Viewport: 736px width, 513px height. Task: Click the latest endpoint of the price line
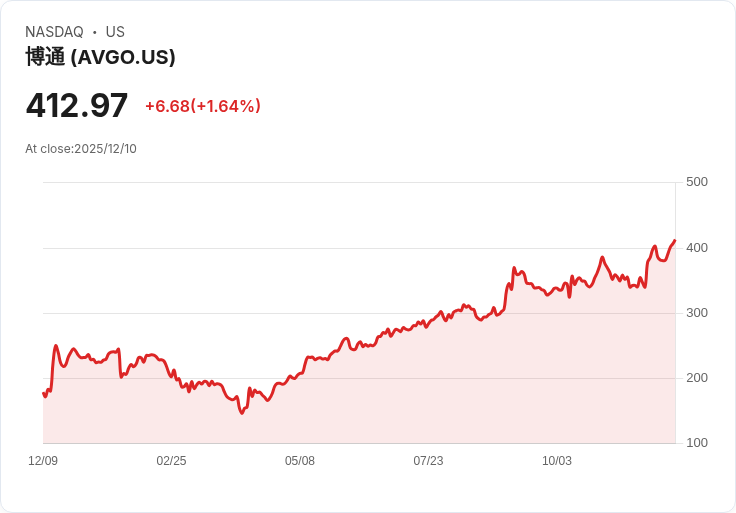(x=675, y=240)
